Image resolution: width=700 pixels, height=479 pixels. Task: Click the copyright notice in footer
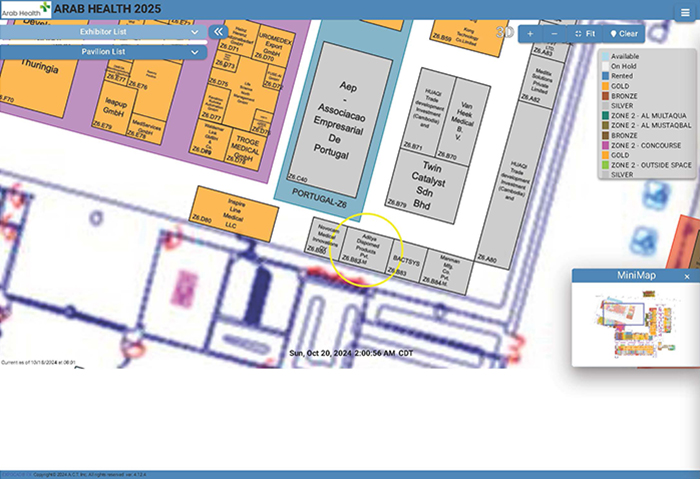click(x=89, y=475)
